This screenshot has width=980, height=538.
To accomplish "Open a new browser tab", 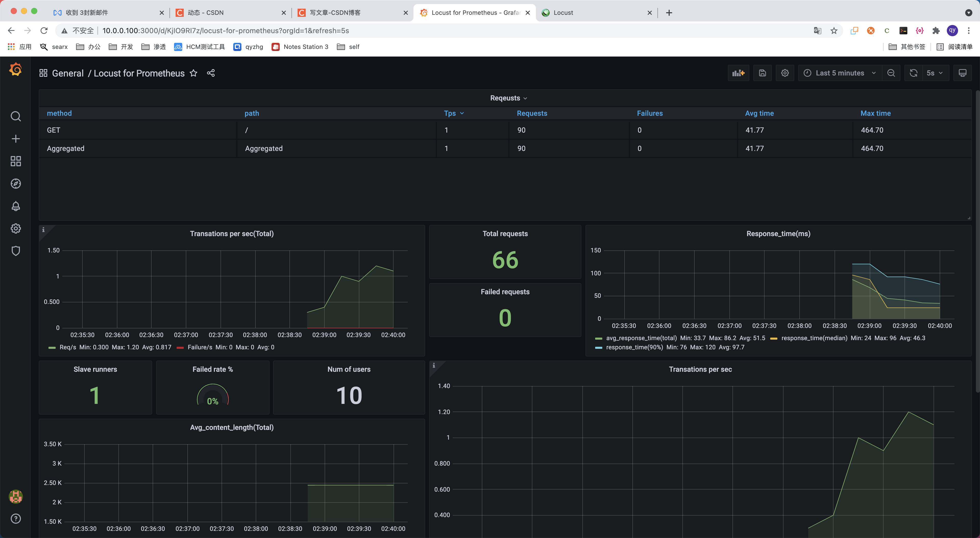I will pyautogui.click(x=669, y=13).
